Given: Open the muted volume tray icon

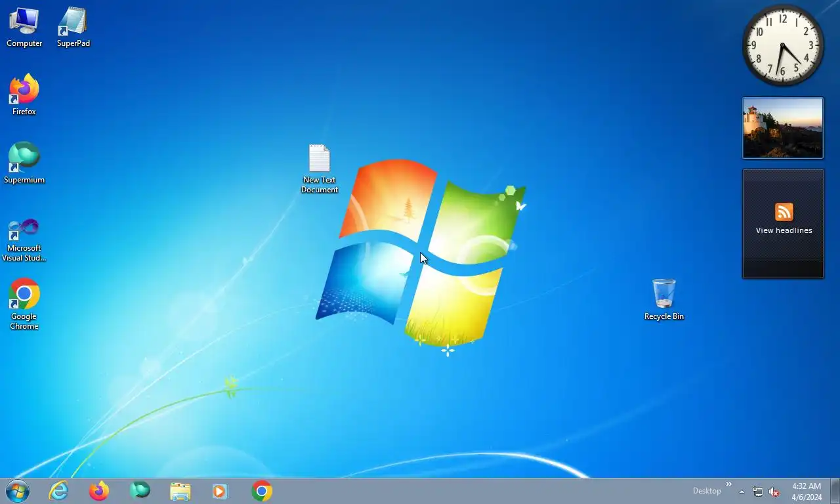Looking at the screenshot, I should tap(774, 492).
